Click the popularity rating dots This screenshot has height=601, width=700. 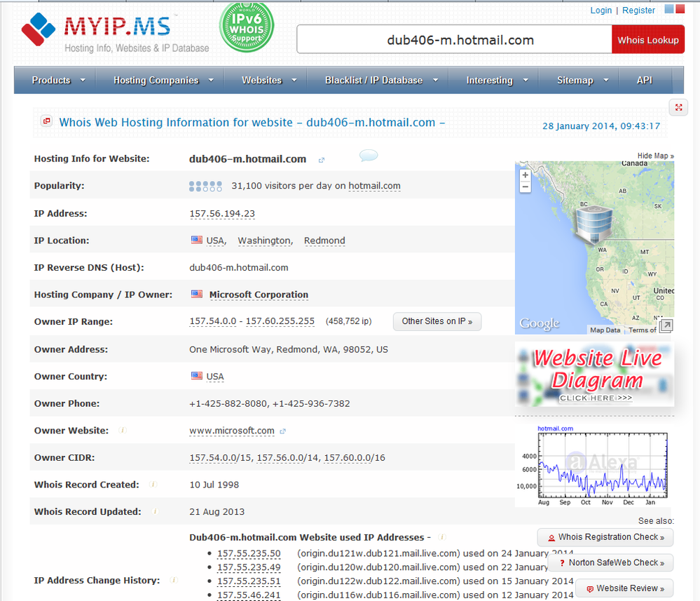point(205,186)
